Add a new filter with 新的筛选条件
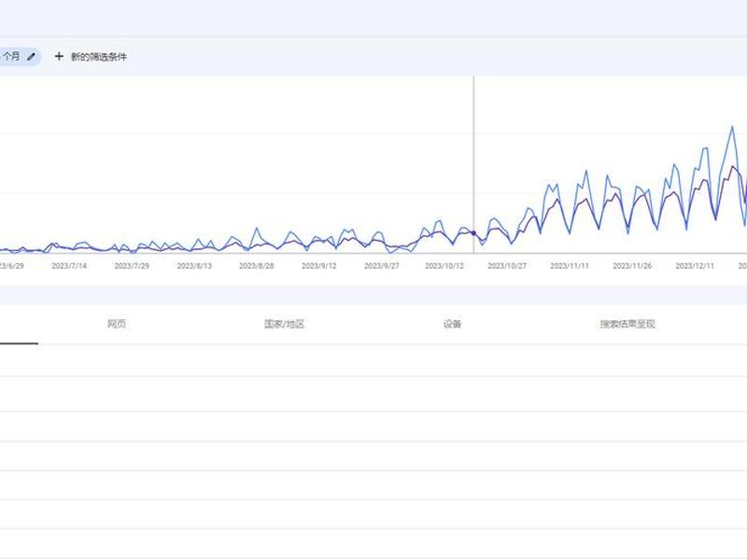The width and height of the screenshot is (747, 560). [91, 57]
